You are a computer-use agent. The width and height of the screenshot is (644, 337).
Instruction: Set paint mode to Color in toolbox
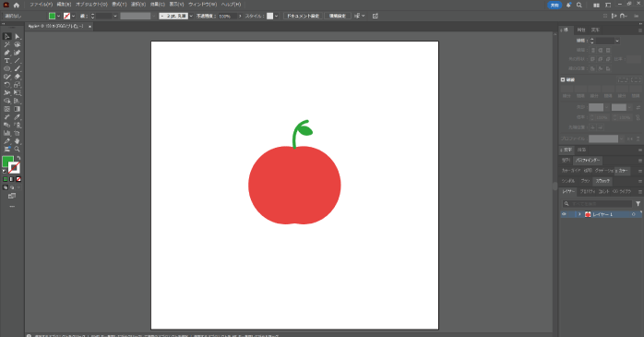pos(6,179)
